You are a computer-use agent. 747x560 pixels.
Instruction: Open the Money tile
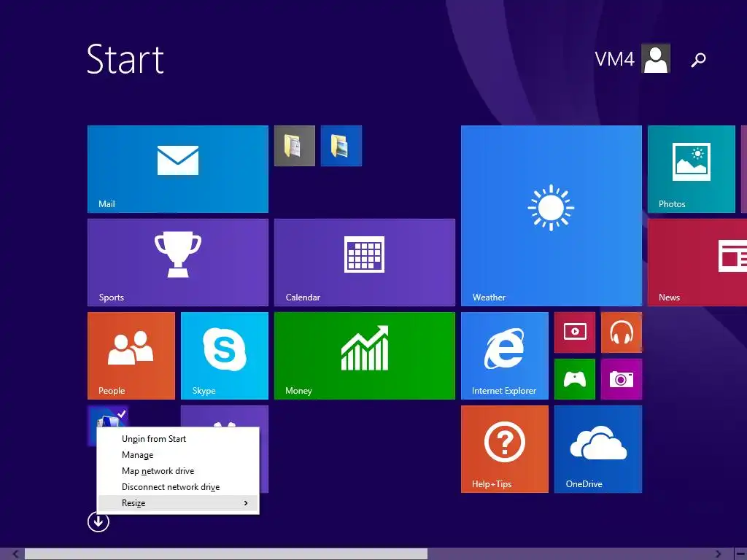tap(365, 356)
